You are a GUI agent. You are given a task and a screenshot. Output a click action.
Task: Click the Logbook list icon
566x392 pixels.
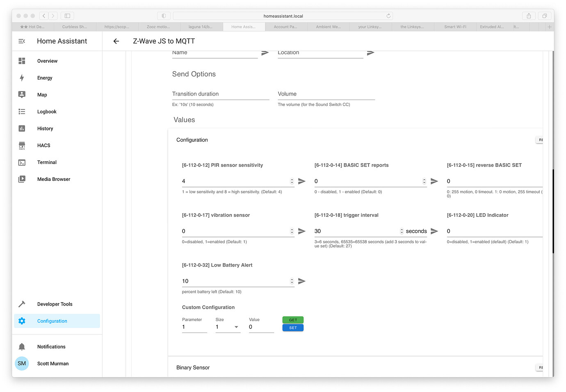coord(22,112)
